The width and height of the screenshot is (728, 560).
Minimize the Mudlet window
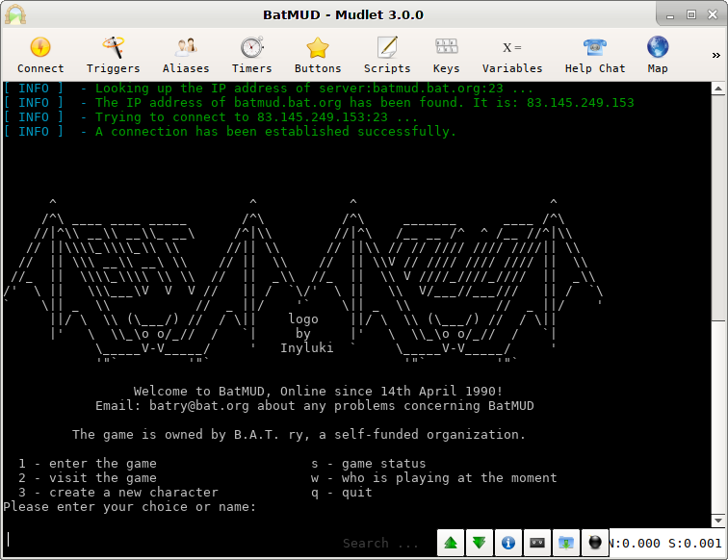[670, 15]
